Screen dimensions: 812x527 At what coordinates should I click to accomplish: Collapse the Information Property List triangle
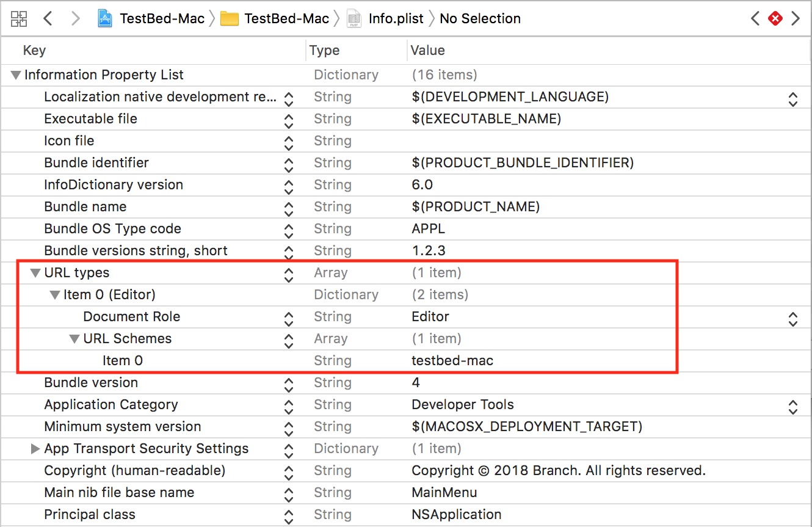pos(15,75)
